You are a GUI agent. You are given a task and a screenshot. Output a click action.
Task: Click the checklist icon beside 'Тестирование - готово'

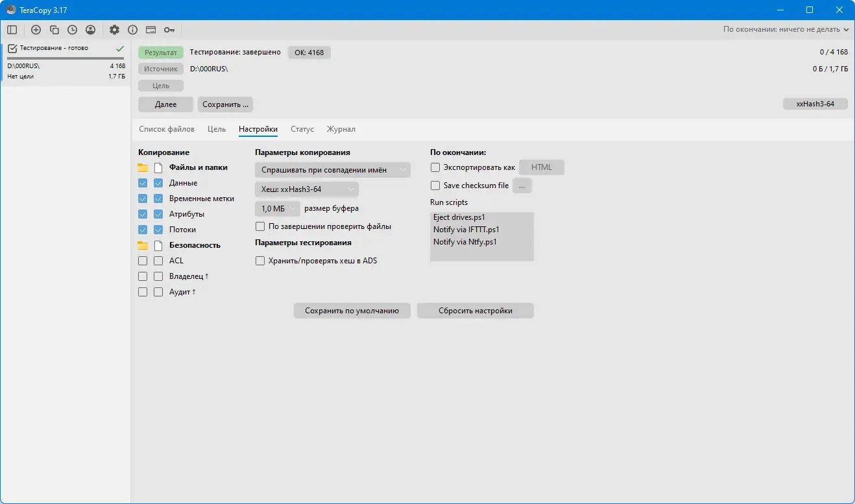click(x=12, y=48)
